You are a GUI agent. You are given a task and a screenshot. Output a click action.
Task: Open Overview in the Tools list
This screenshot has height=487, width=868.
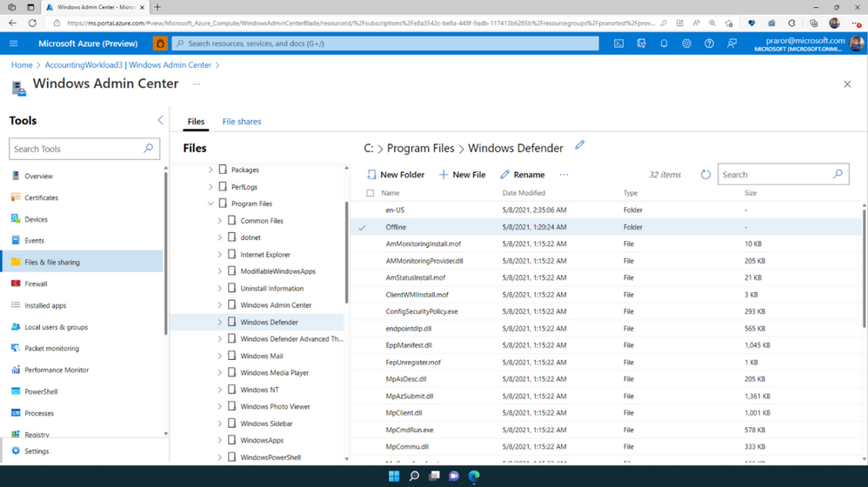click(38, 176)
